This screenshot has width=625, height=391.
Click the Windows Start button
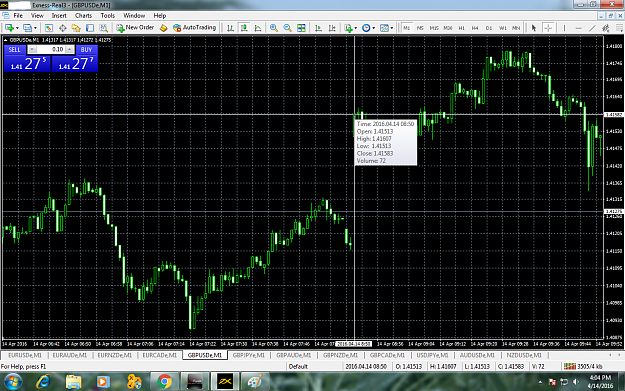point(13,382)
